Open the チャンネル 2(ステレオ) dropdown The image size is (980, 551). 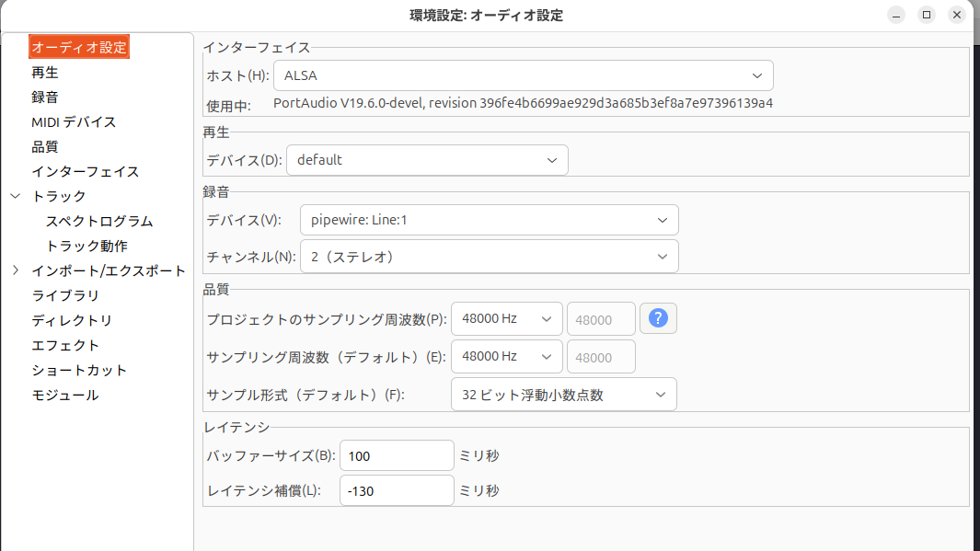(x=489, y=257)
